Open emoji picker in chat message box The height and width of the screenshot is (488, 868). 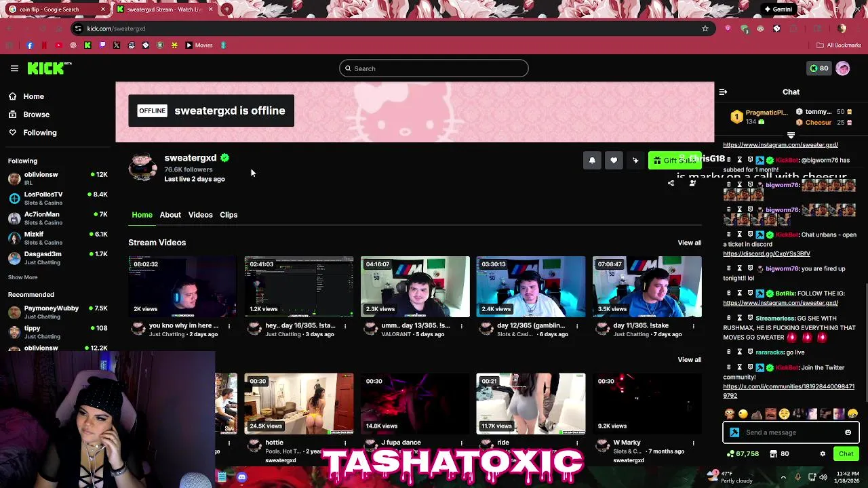click(x=848, y=432)
